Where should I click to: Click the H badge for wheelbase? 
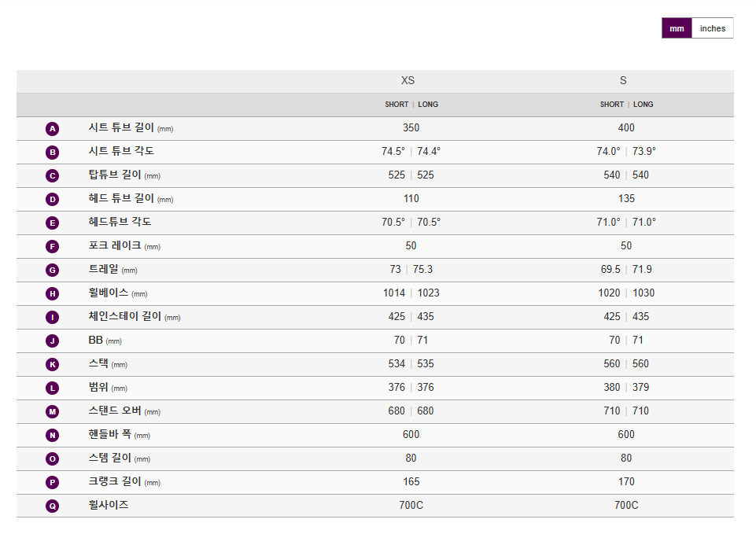pyautogui.click(x=53, y=294)
